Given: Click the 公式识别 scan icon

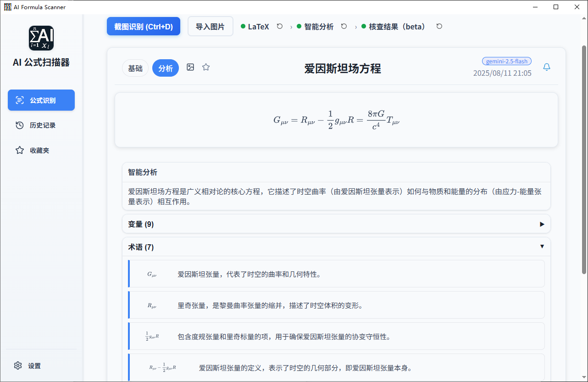Looking at the screenshot, I should [x=20, y=100].
